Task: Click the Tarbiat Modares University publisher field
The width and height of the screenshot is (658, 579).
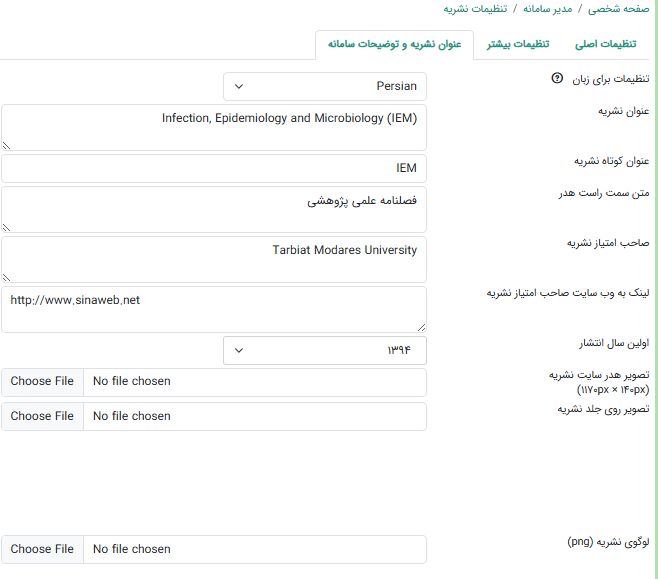Action: [214, 259]
